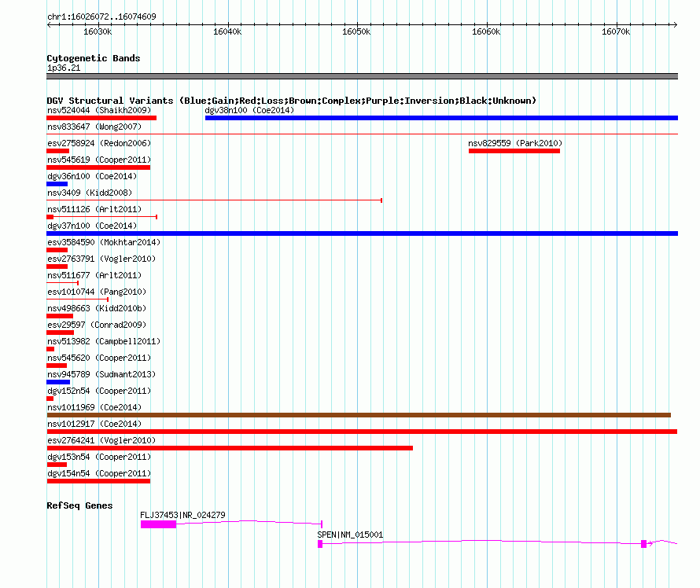Open nsv833647 (Wong2007) variant entry

(94, 127)
